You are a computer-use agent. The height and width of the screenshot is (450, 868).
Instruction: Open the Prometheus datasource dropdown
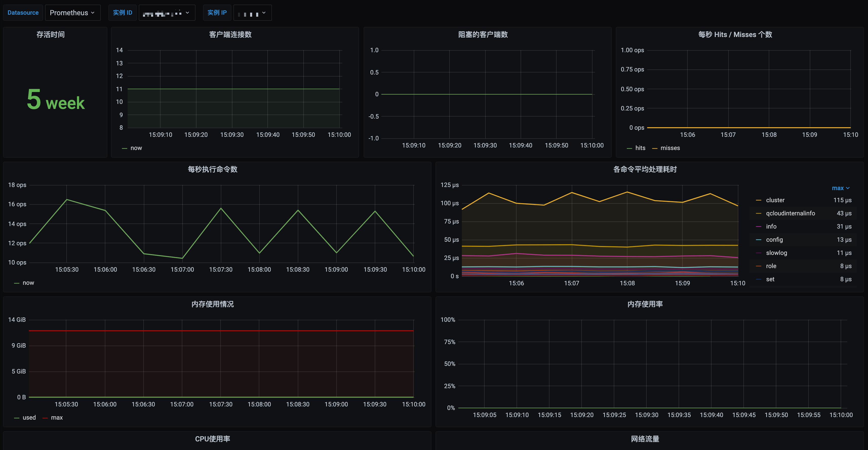tap(72, 13)
